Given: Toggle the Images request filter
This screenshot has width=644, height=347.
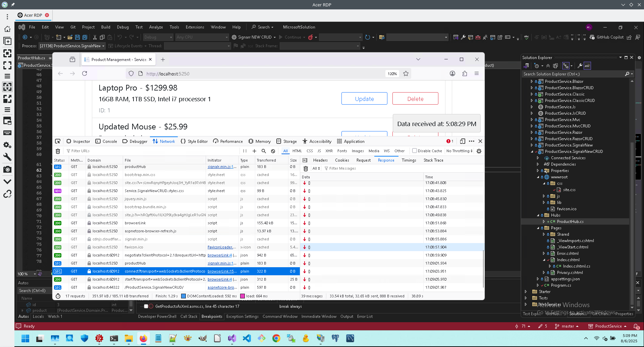Looking at the screenshot, I should click(x=358, y=151).
